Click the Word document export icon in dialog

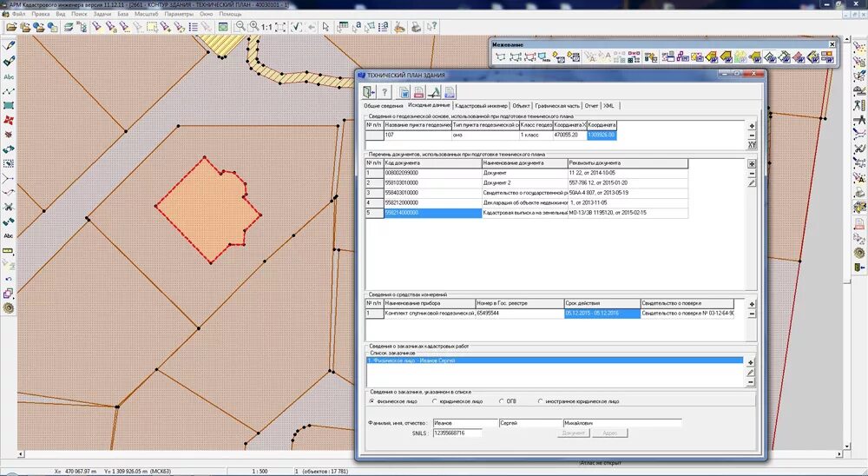pyautogui.click(x=404, y=92)
